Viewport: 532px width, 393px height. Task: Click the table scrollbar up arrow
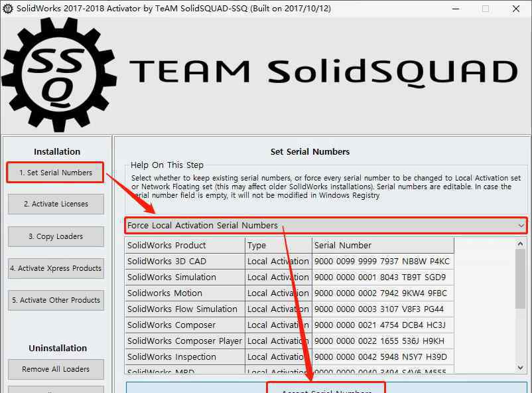coord(520,244)
